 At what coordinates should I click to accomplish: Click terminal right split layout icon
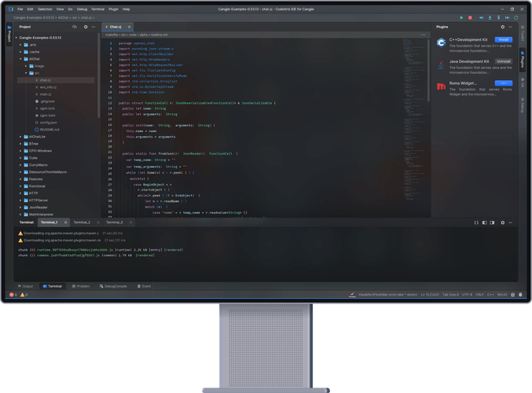click(492, 222)
